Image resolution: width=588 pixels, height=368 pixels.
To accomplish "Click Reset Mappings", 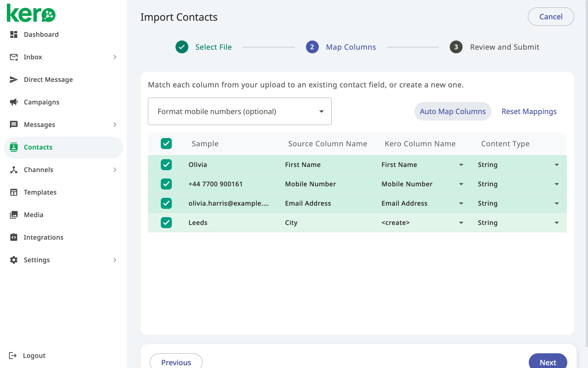I will (x=529, y=112).
